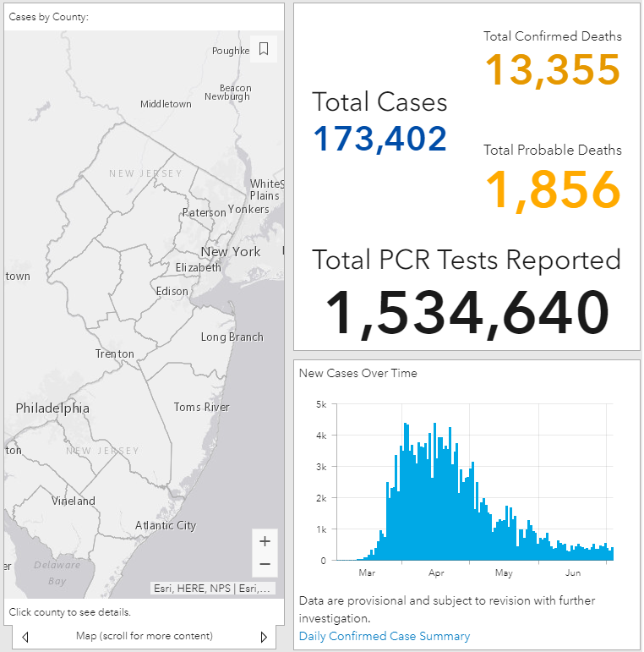Screen dimensions: 644x652
Task: Click Toms River map label
Action: [x=201, y=407]
